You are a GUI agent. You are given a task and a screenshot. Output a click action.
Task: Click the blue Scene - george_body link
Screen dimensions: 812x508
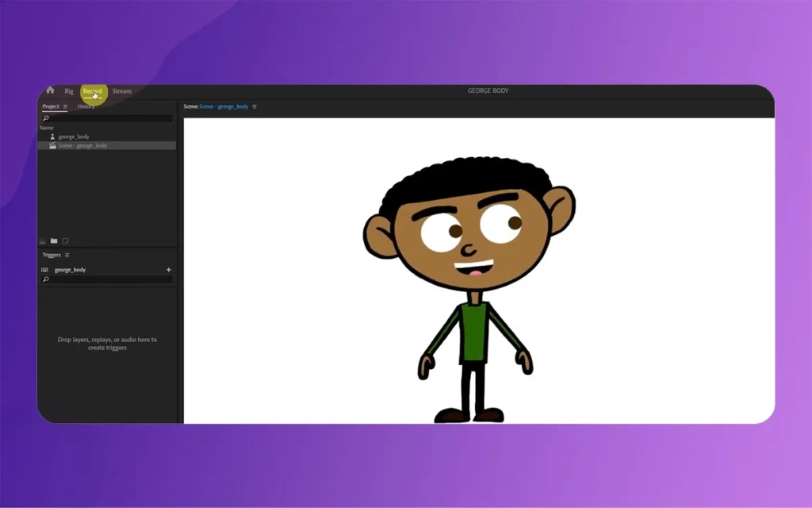(x=224, y=106)
